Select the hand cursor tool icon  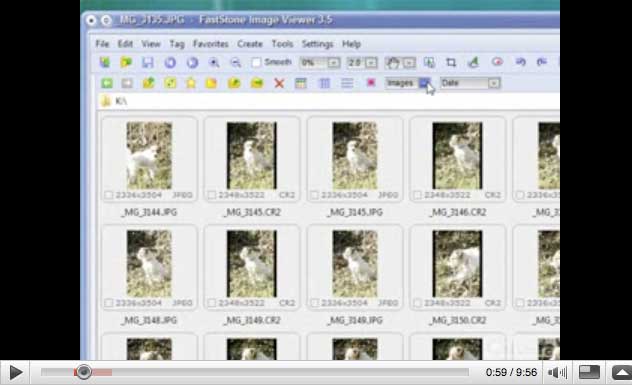[x=393, y=62]
